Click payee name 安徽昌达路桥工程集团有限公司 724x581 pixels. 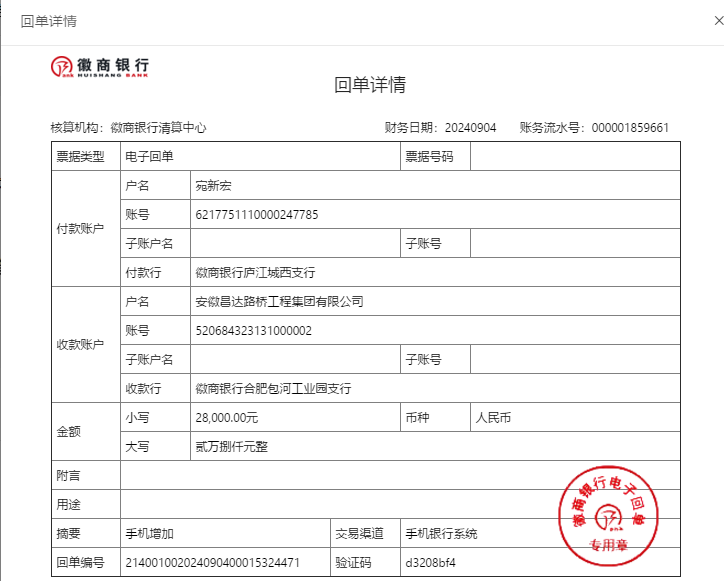pyautogui.click(x=279, y=302)
